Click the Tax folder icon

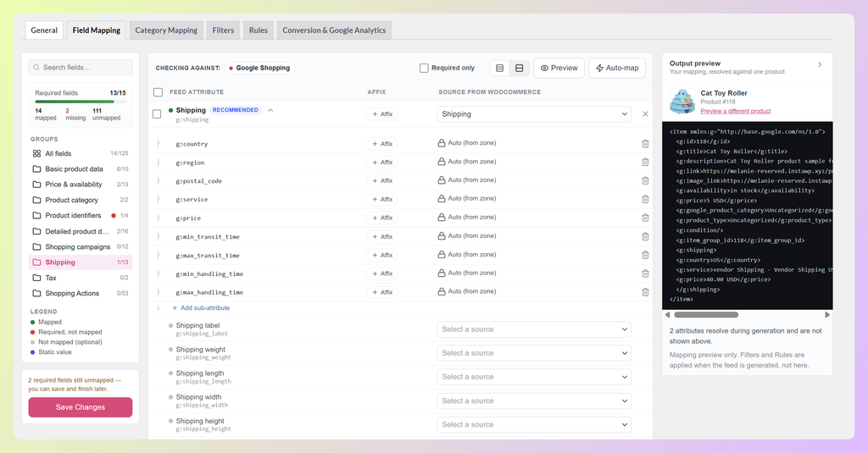pos(36,278)
